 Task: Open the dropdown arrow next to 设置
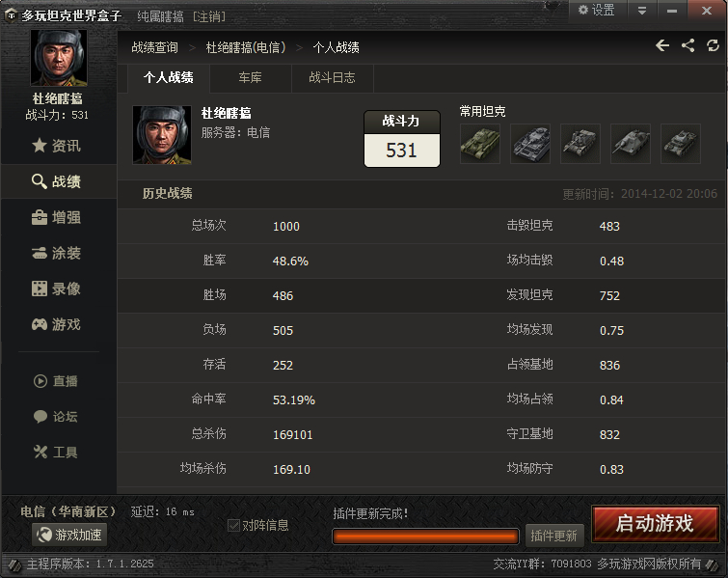pyautogui.click(x=642, y=11)
